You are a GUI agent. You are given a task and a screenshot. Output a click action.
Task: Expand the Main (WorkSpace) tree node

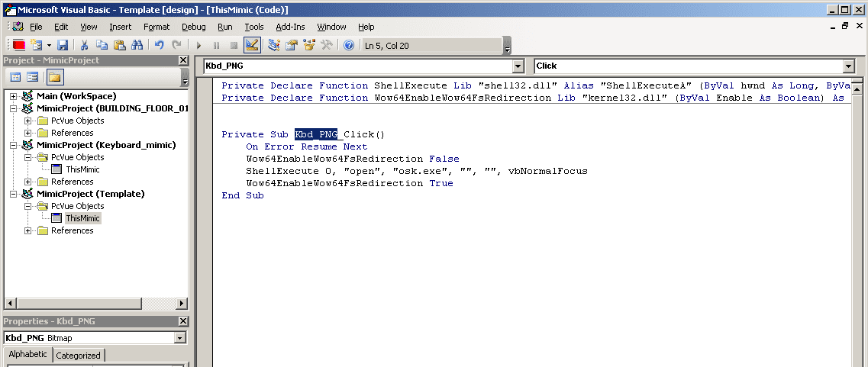13,96
